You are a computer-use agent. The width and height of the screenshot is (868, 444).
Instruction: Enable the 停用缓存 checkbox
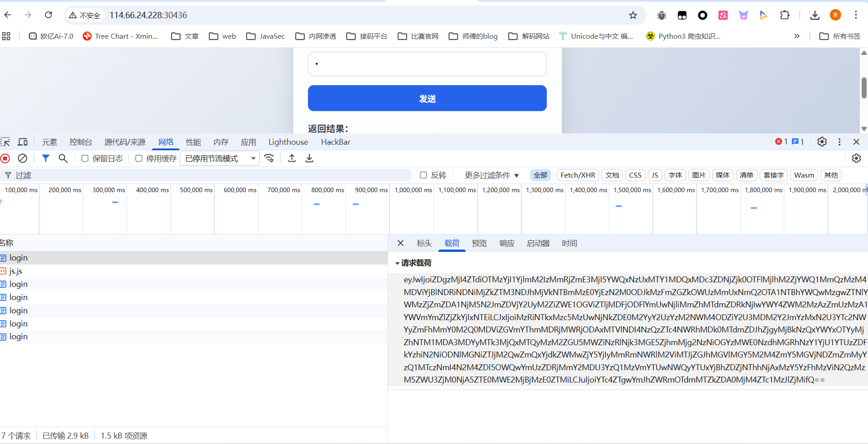[139, 158]
